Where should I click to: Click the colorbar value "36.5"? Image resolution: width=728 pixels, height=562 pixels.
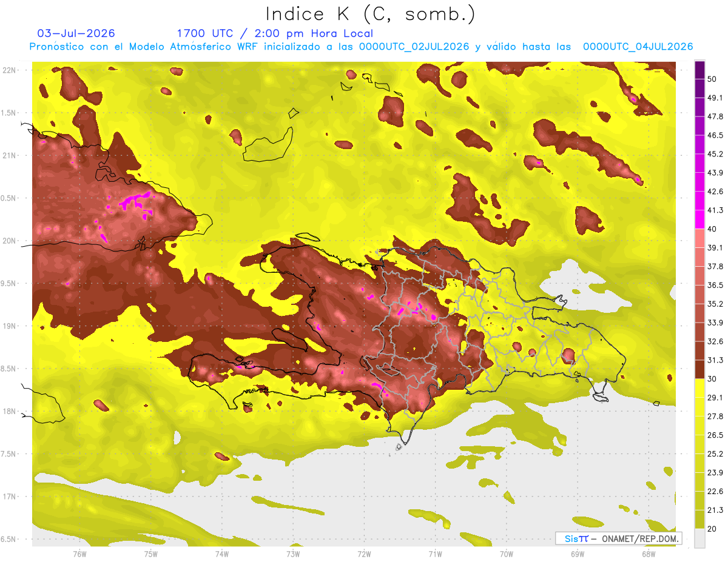click(715, 285)
